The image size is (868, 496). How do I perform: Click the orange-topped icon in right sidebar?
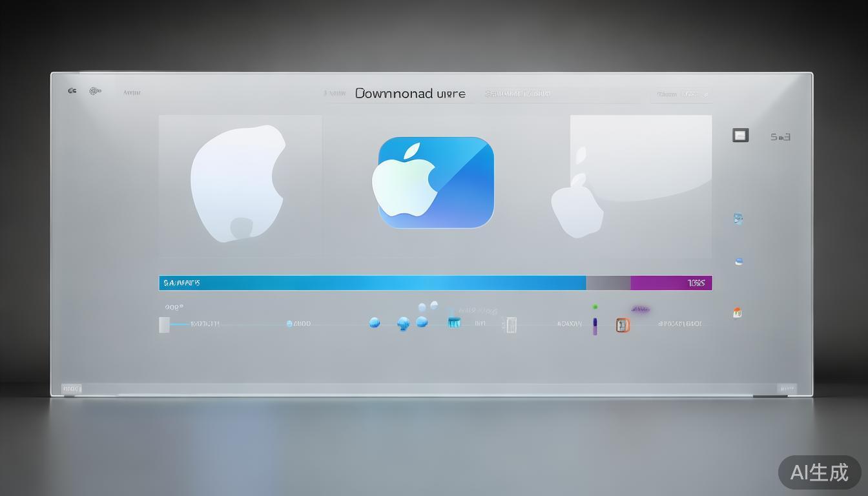click(738, 313)
